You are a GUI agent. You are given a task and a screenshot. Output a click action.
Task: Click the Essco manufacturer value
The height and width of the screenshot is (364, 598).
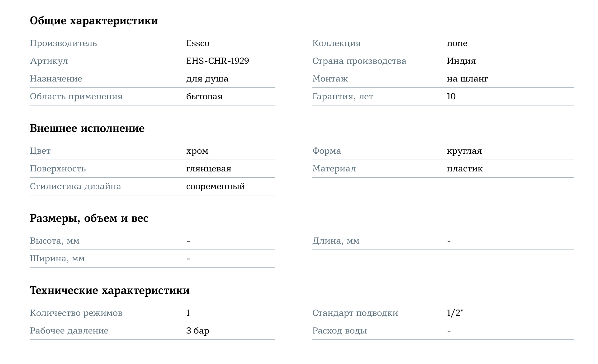[198, 43]
